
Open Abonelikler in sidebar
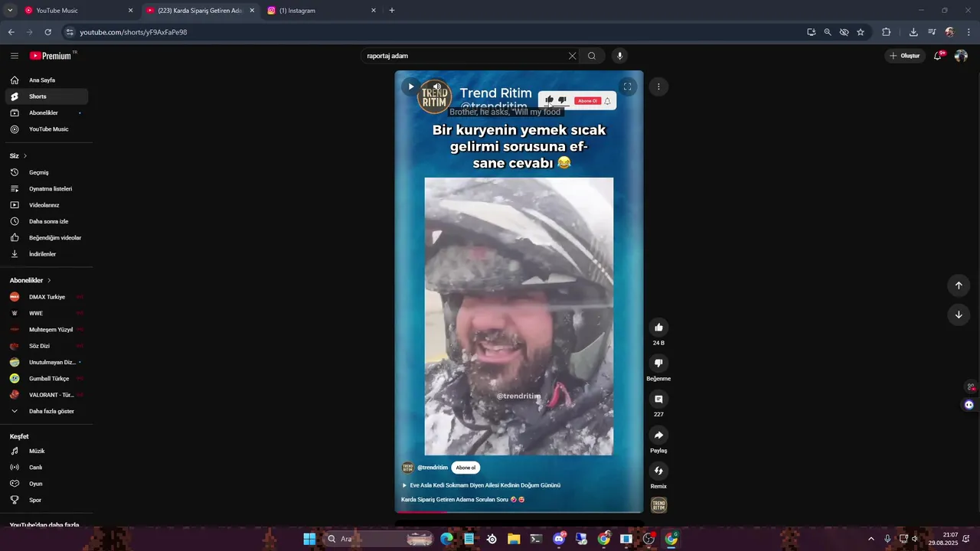pyautogui.click(x=47, y=113)
